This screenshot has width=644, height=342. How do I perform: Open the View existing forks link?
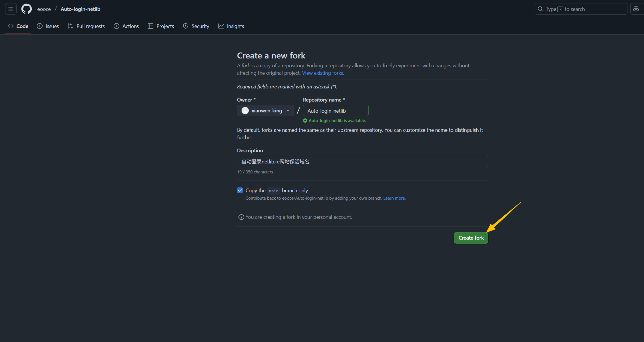click(x=323, y=73)
